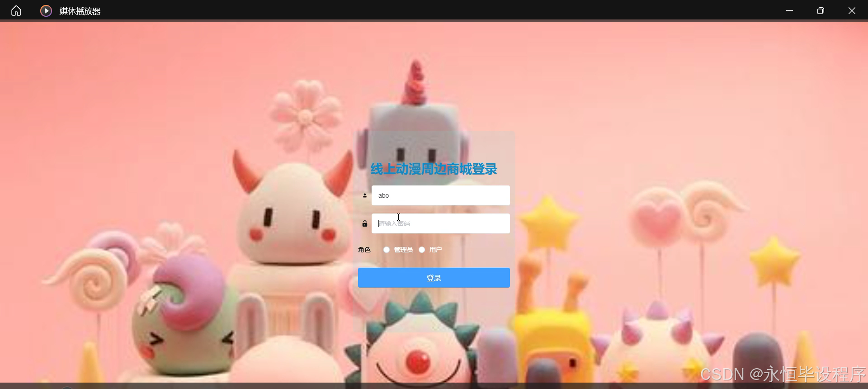The image size is (868, 389).
Task: Focus the password input field
Action: [x=440, y=223]
